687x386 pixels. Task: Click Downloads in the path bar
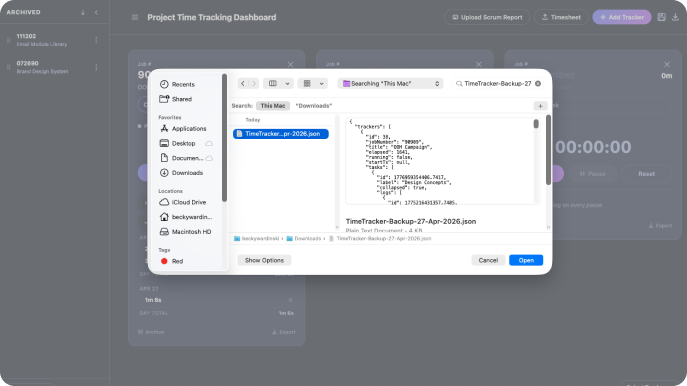[304, 238]
